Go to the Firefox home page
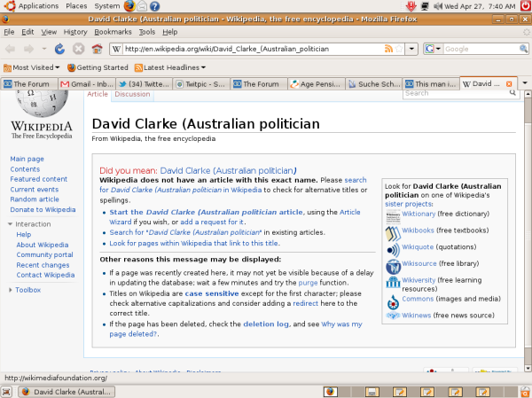532x398 pixels. [97, 49]
